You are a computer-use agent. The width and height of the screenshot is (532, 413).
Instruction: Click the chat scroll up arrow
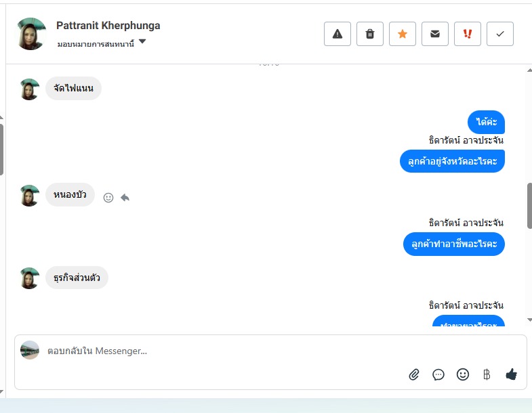pos(529,70)
